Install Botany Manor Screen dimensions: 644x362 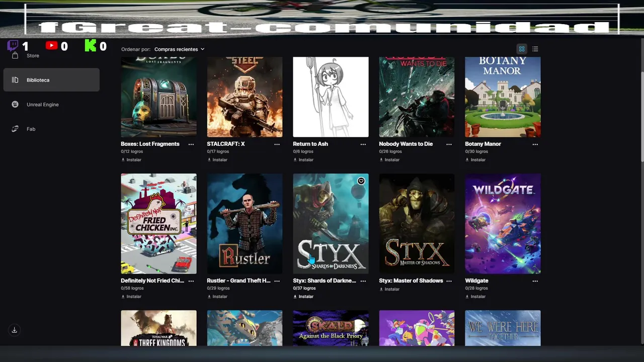[x=475, y=160]
